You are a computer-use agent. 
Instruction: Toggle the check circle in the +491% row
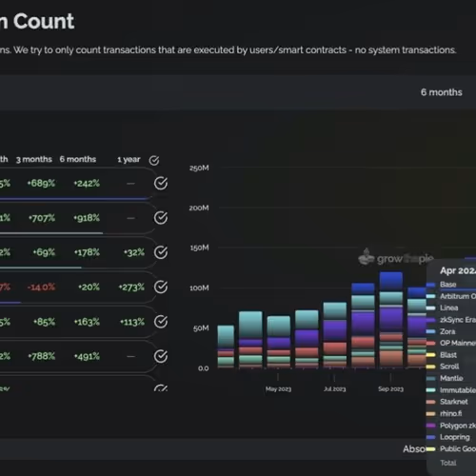click(x=161, y=356)
